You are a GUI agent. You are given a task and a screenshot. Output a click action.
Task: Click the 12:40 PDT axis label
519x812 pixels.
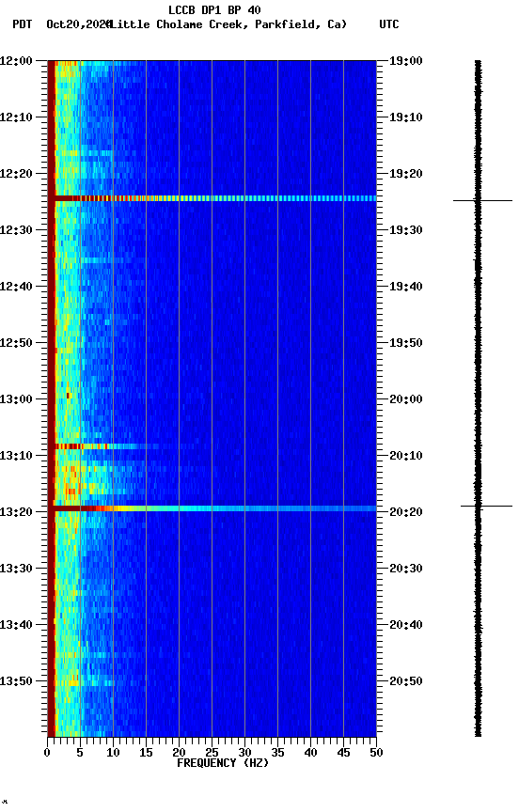pos(16,287)
